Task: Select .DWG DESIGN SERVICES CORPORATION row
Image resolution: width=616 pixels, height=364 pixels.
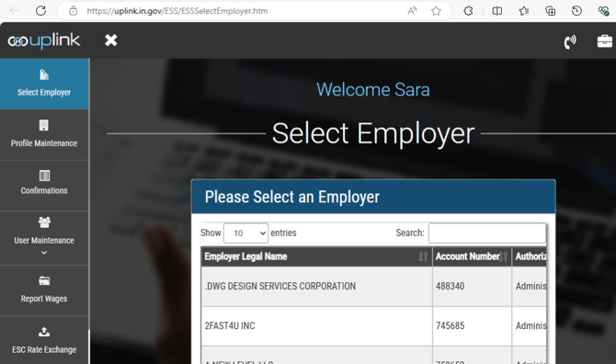Action: pos(373,286)
